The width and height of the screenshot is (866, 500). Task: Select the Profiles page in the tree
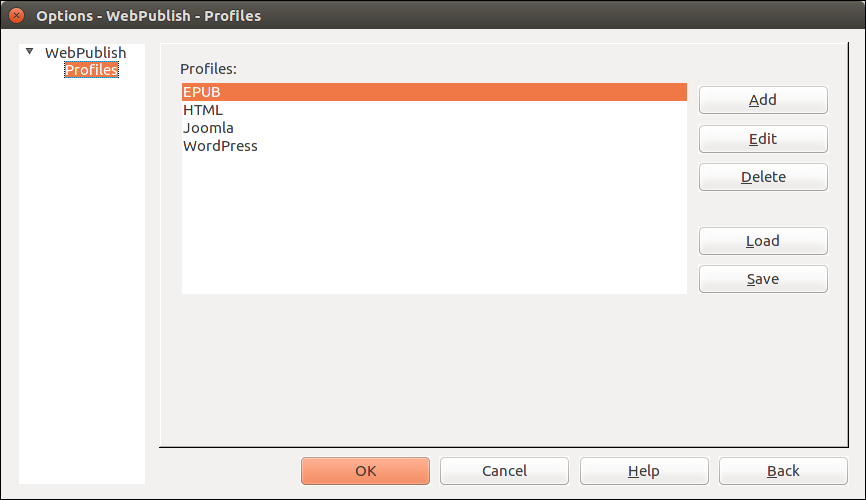[x=91, y=70]
